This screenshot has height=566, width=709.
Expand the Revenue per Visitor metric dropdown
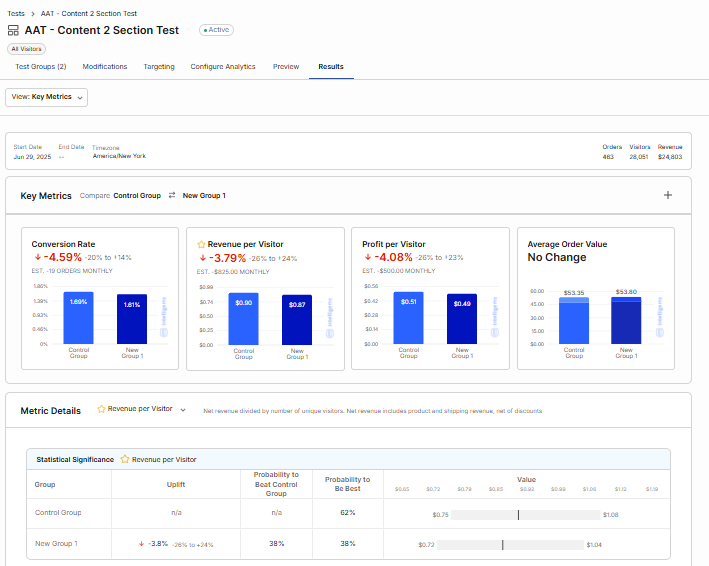[x=183, y=410]
